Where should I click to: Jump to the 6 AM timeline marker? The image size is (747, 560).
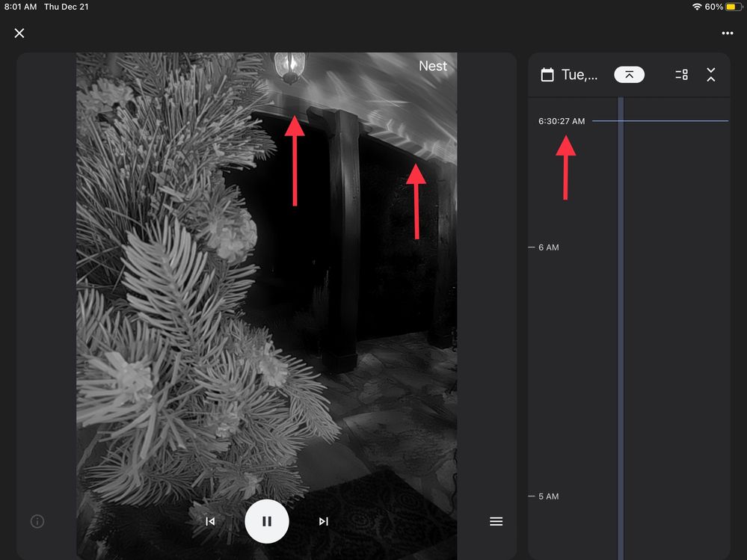(548, 247)
